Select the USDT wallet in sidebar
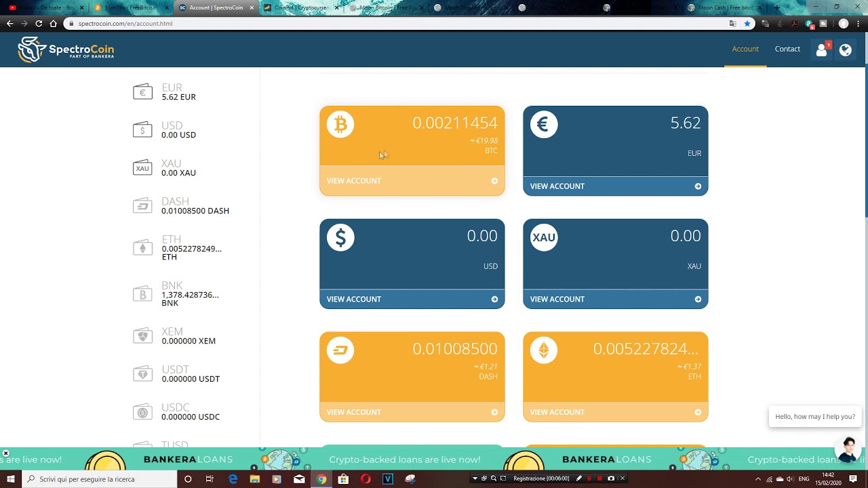The height and width of the screenshot is (488, 868). pyautogui.click(x=176, y=374)
